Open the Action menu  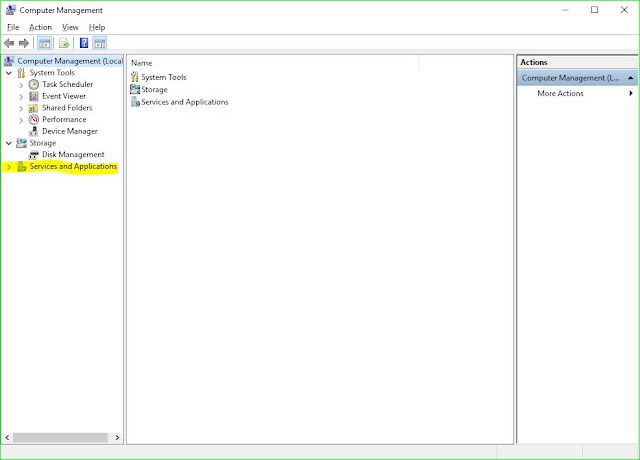click(x=40, y=27)
